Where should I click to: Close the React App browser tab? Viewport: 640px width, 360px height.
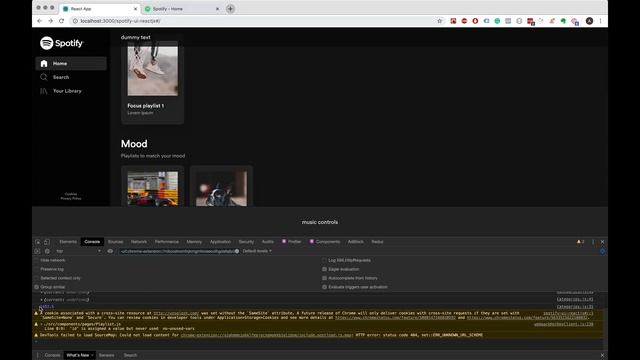point(136,9)
